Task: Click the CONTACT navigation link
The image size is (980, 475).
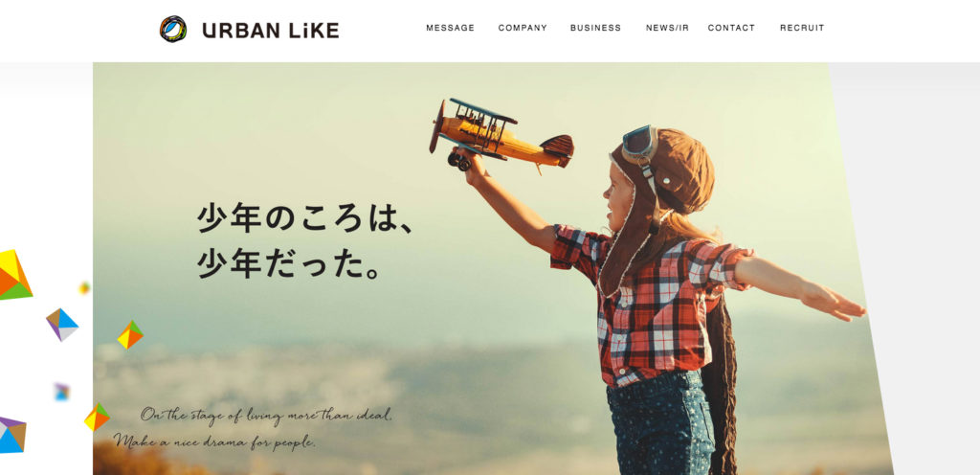Action: 731,28
